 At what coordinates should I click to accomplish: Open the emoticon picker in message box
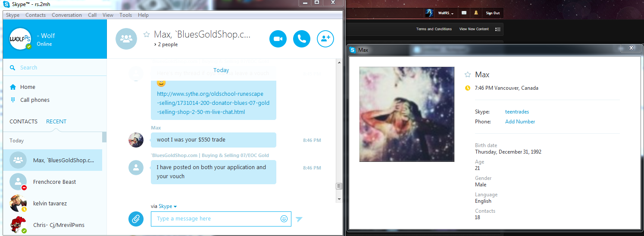284,219
